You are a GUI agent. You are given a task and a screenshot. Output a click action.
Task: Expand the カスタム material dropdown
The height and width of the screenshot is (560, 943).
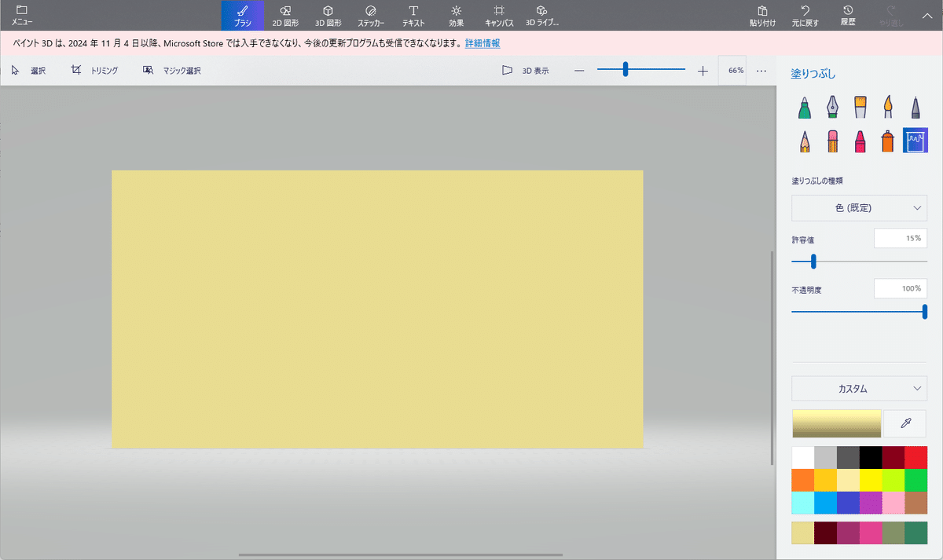pos(860,389)
